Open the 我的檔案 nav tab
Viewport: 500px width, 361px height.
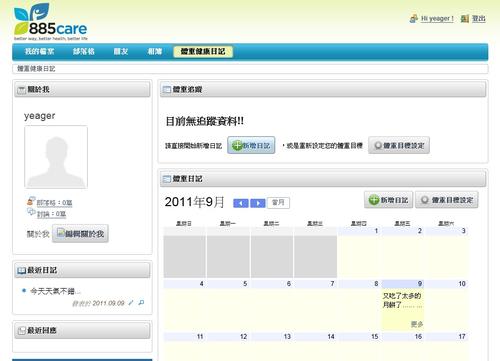click(x=39, y=51)
